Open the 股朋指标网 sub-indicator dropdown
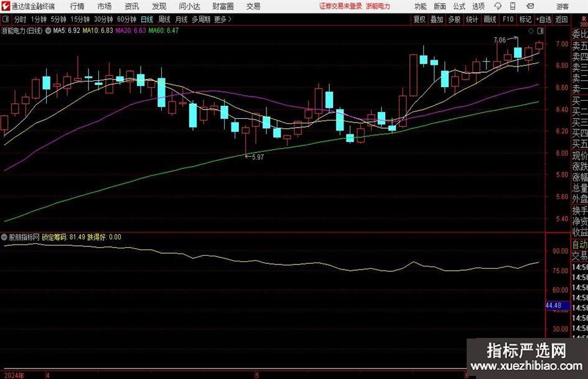Screen dimensions: 588x379 (4, 237)
